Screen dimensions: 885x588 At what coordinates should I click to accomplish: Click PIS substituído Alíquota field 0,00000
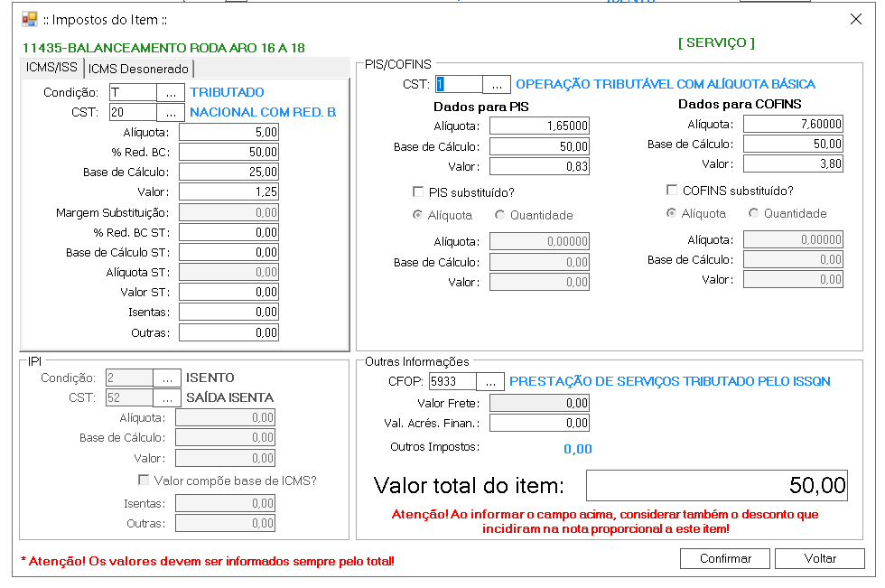tap(539, 241)
